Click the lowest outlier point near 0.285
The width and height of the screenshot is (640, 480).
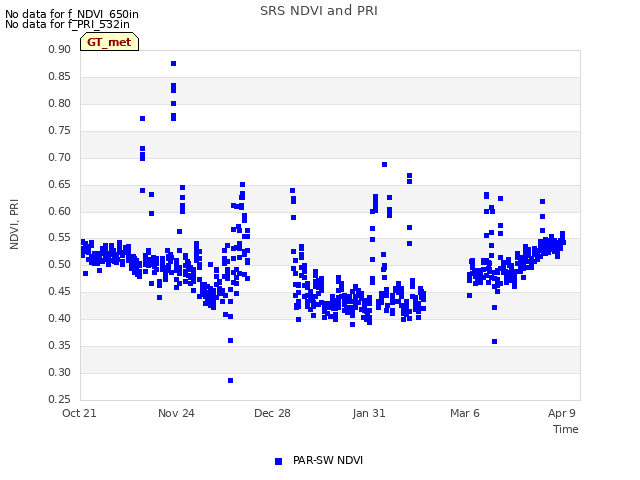[230, 381]
